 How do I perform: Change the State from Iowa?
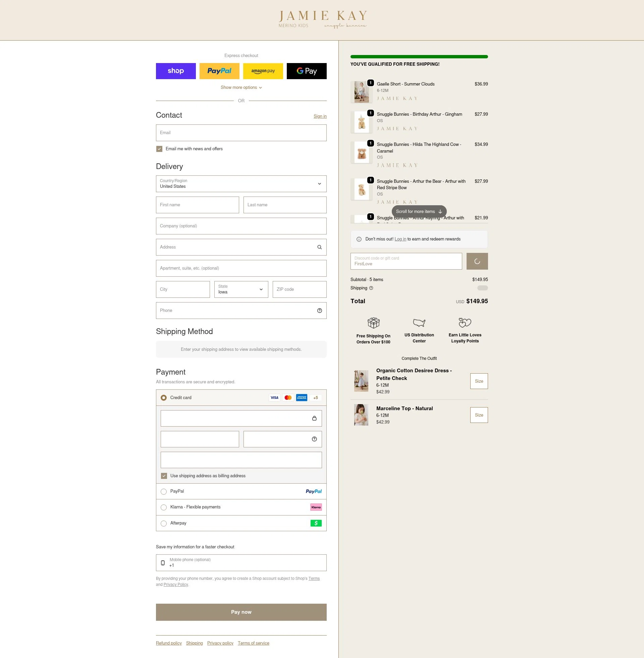pyautogui.click(x=241, y=289)
